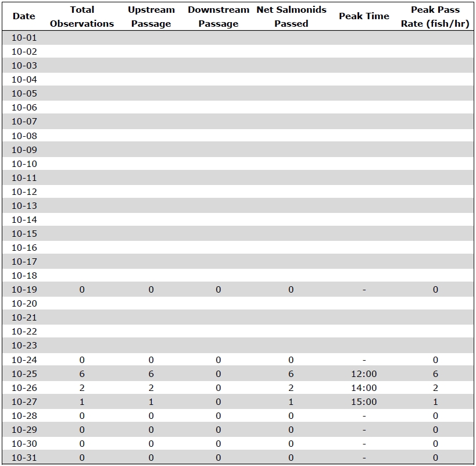The width and height of the screenshot is (476, 466).
Task: Select the 10-27 date cell
Action: point(24,402)
